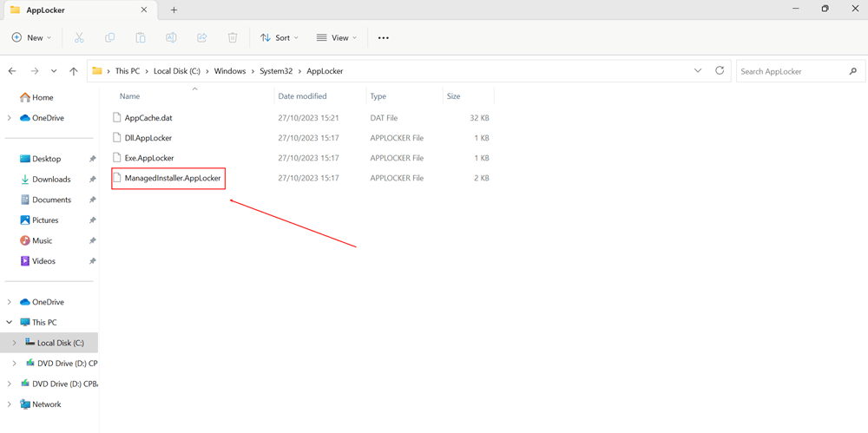Go back with the left arrow
The image size is (868, 433).
(x=12, y=71)
